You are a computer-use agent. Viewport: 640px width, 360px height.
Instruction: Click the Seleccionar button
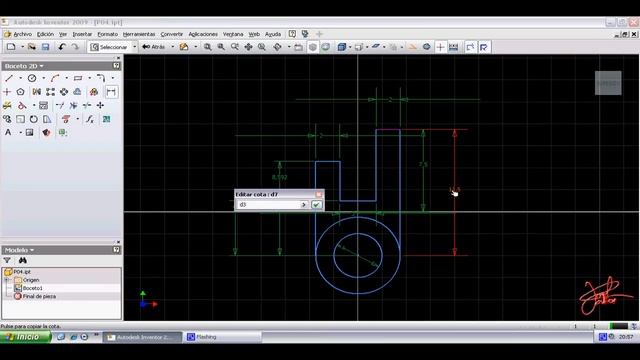[x=109, y=47]
